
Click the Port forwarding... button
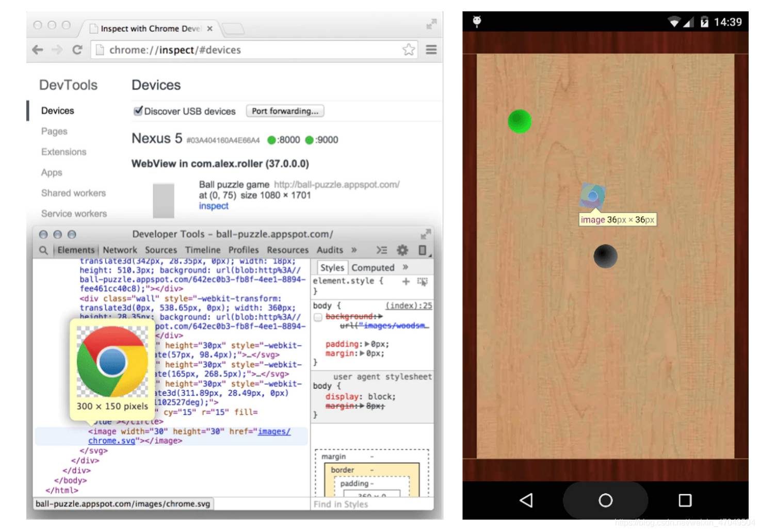285,111
